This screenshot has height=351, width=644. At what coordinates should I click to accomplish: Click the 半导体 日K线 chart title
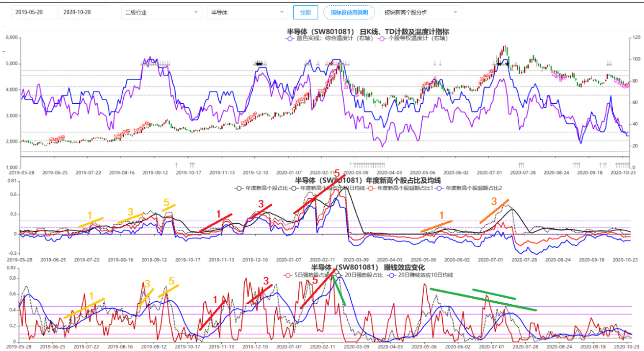point(368,31)
